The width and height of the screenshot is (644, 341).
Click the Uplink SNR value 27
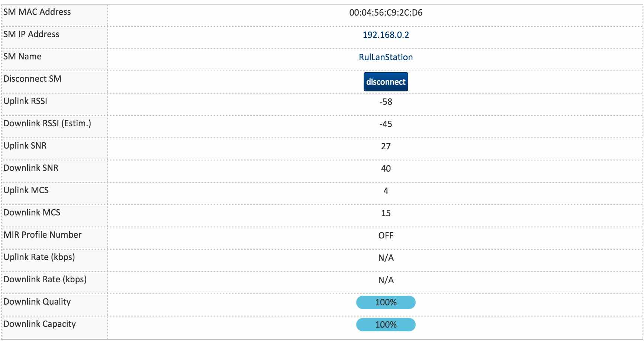tap(386, 146)
